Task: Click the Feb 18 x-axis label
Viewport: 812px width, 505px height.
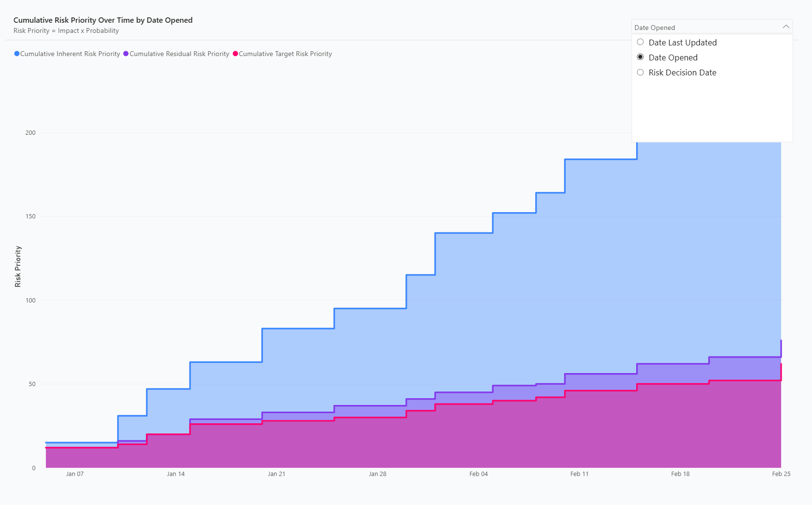Action: tap(680, 474)
